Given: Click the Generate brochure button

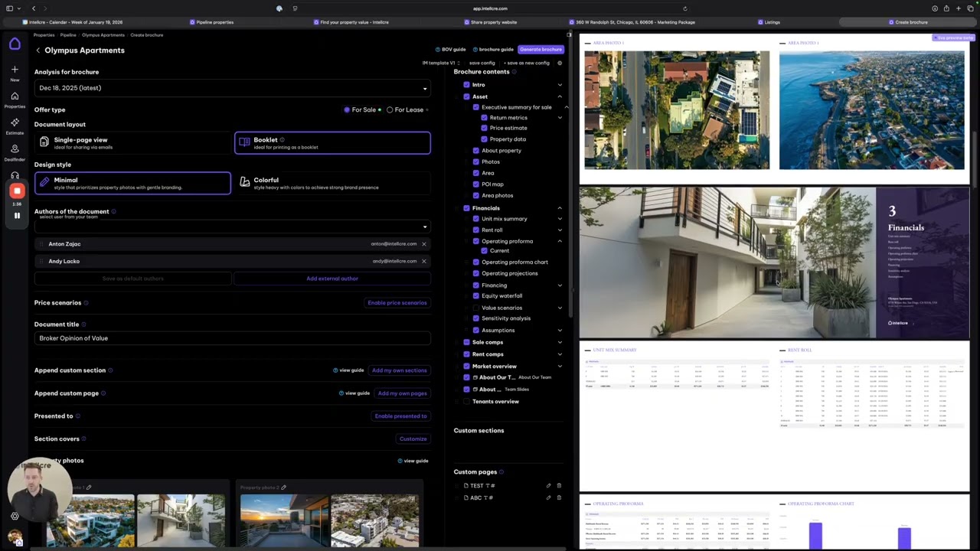Looking at the screenshot, I should tap(541, 50).
